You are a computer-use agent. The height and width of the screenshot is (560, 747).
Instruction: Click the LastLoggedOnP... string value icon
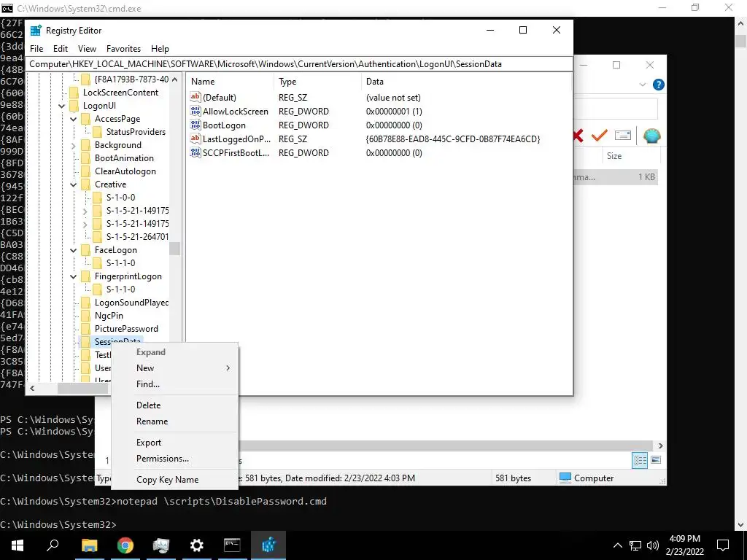196,139
